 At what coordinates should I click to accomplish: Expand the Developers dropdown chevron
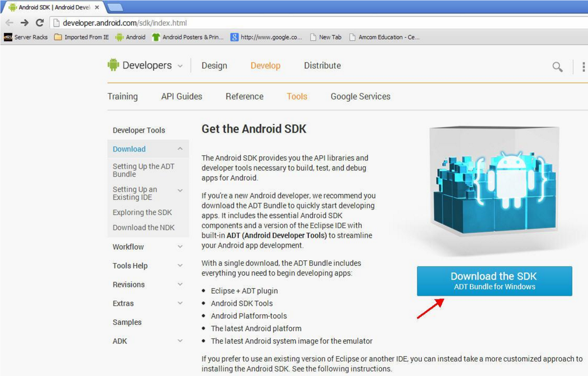(x=180, y=66)
